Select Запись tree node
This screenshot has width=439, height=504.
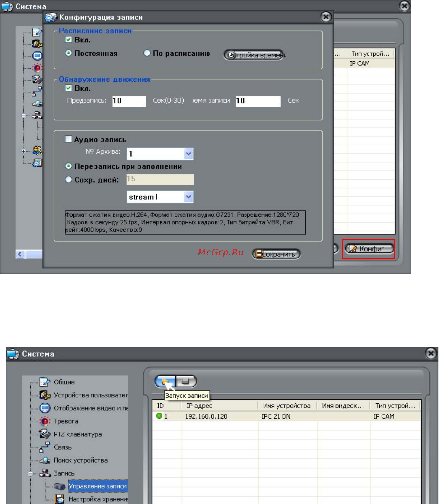(x=64, y=473)
